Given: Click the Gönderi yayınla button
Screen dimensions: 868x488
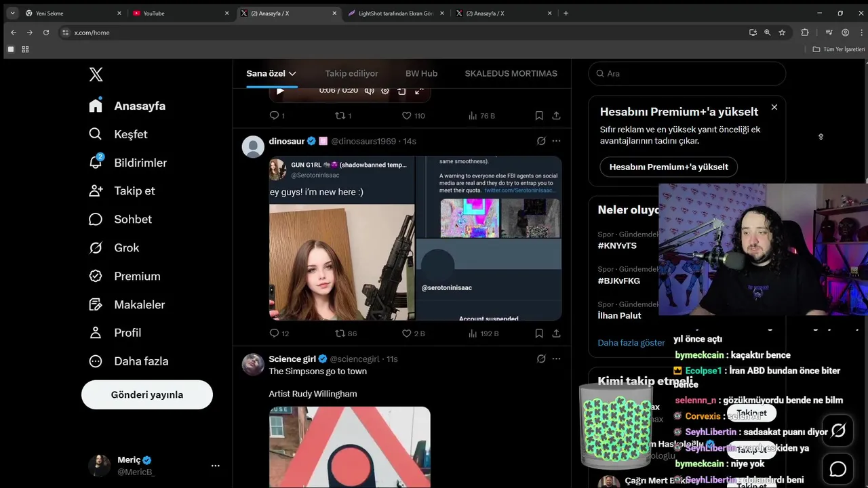Looking at the screenshot, I should 147,394.
